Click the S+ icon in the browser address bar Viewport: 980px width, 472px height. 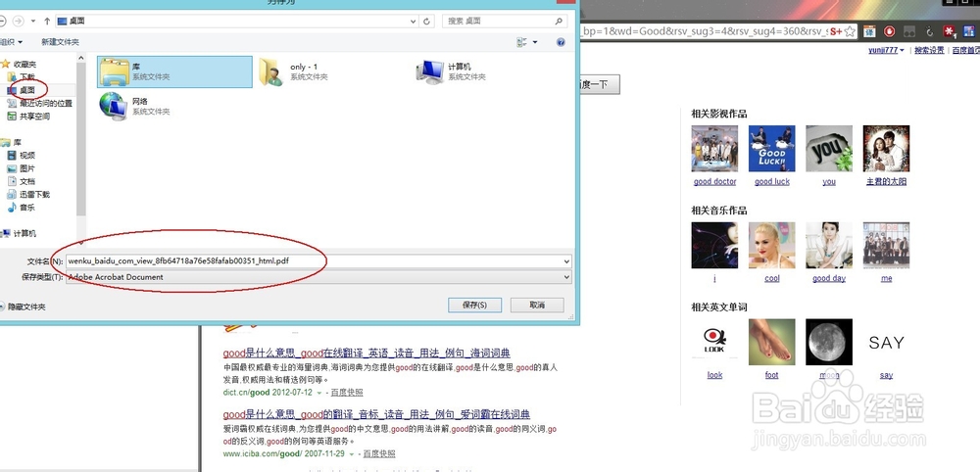point(836,32)
